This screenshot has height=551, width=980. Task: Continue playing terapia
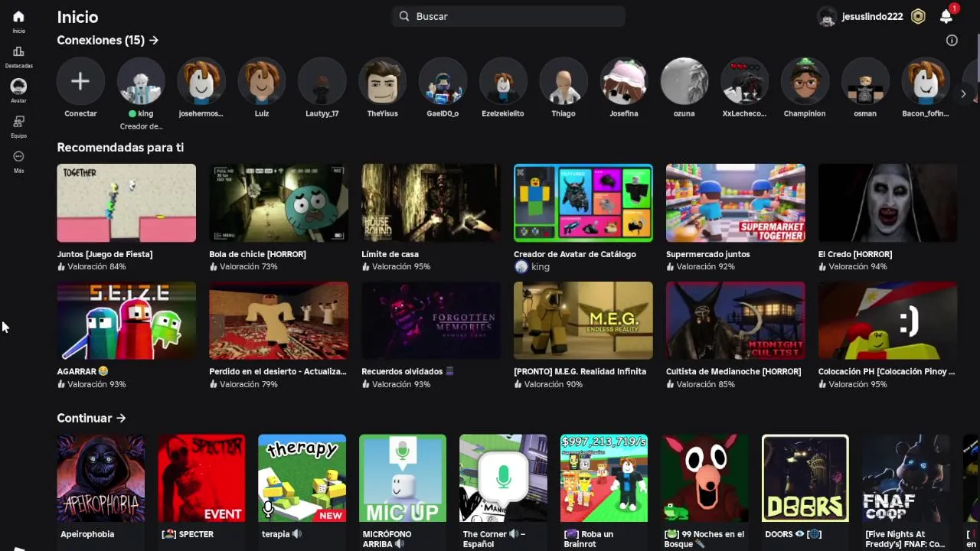[302, 478]
